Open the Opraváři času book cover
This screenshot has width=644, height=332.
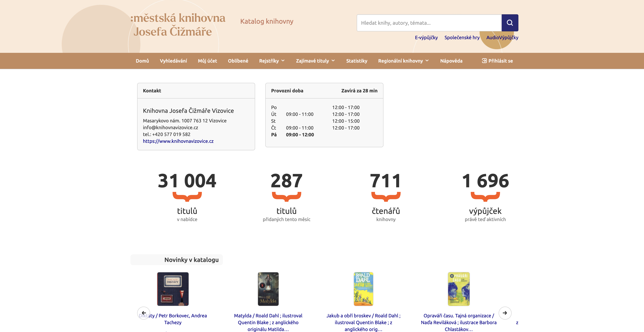point(458,289)
